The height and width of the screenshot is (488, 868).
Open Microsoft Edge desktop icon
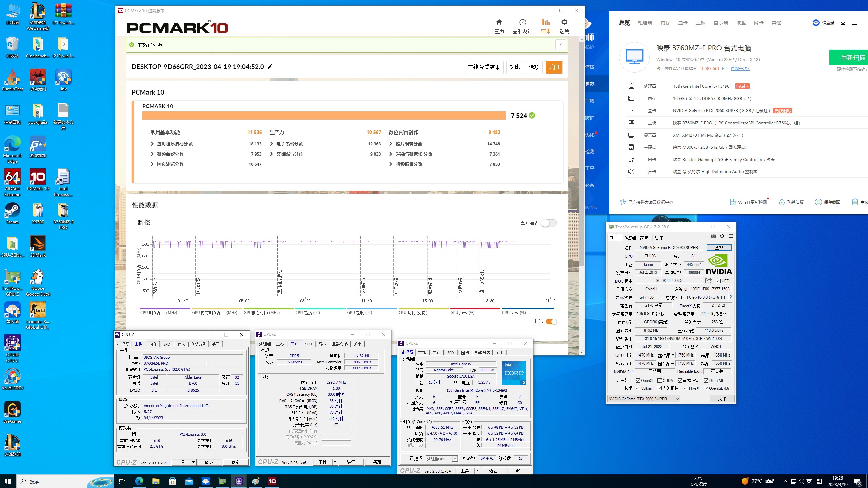[x=13, y=149]
